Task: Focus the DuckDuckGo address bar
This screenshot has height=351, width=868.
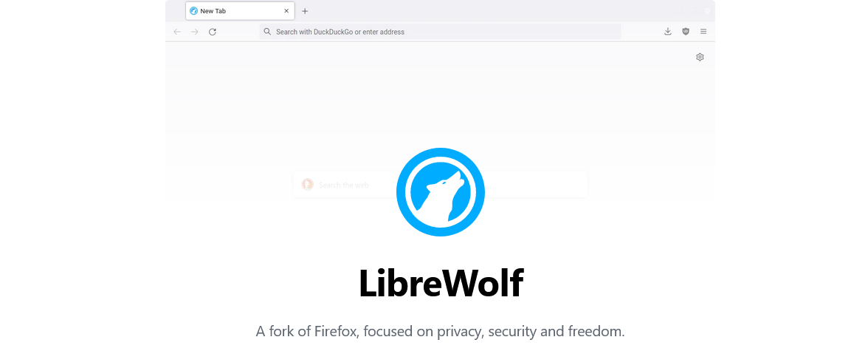Action: 440,32
